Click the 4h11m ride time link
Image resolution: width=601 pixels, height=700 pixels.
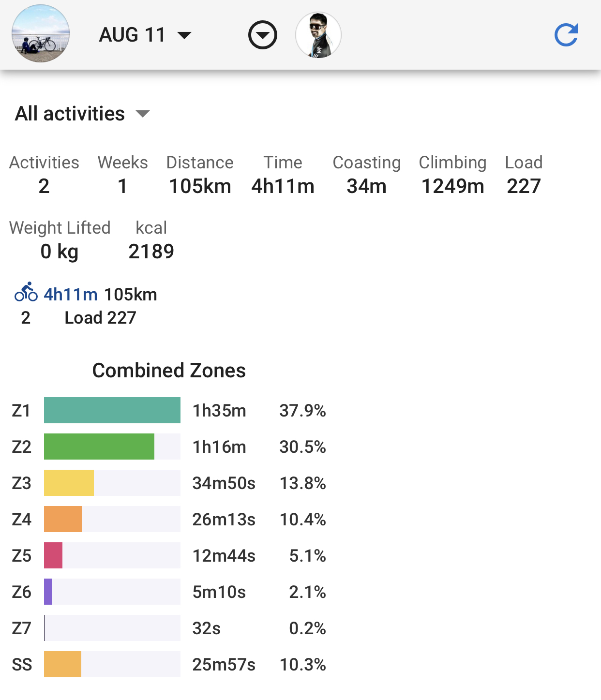tap(71, 294)
